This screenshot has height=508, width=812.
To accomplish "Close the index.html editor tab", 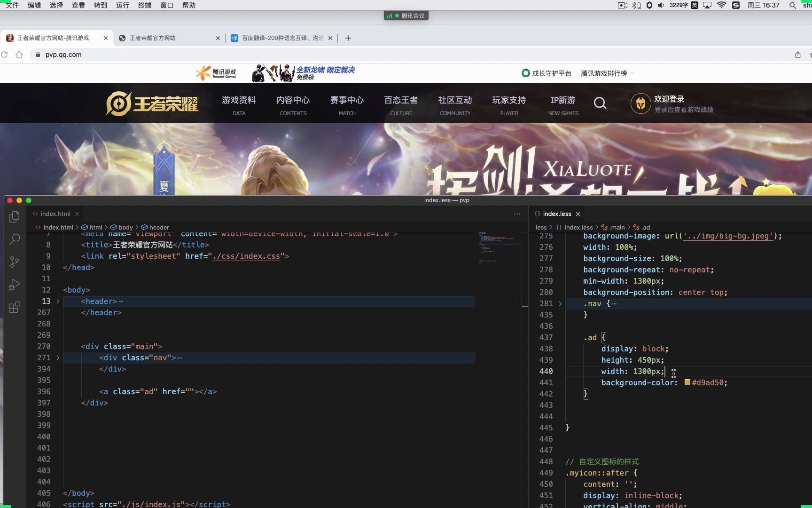I will 77,214.
